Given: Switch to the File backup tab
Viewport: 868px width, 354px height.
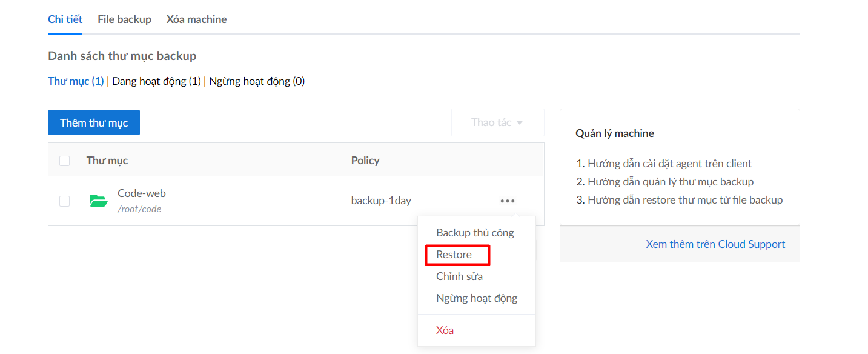Looking at the screenshot, I should (x=124, y=19).
